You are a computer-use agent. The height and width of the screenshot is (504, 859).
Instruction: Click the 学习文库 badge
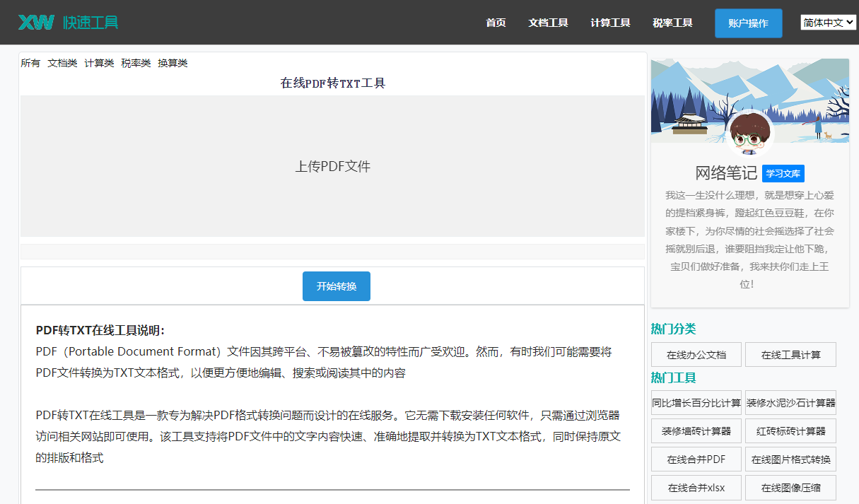pos(783,174)
